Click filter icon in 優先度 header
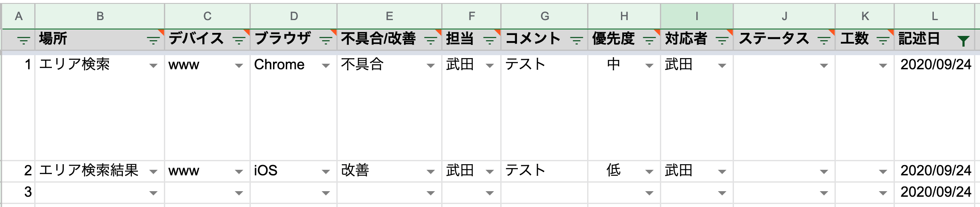Viewport: 980px width, 207px height. tap(649, 41)
